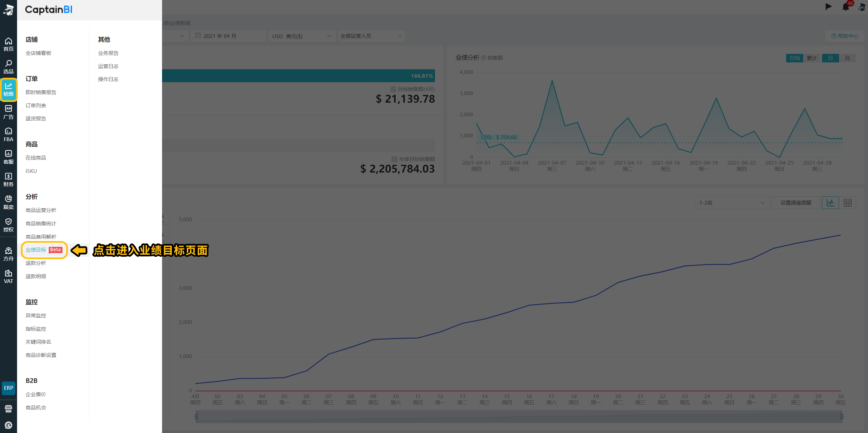Image resolution: width=868 pixels, height=433 pixels.
Task: Open 在线商品 menu item
Action: click(x=36, y=158)
